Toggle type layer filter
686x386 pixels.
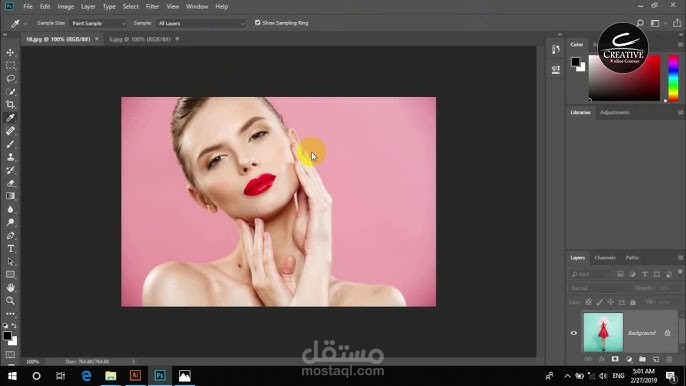click(x=644, y=274)
